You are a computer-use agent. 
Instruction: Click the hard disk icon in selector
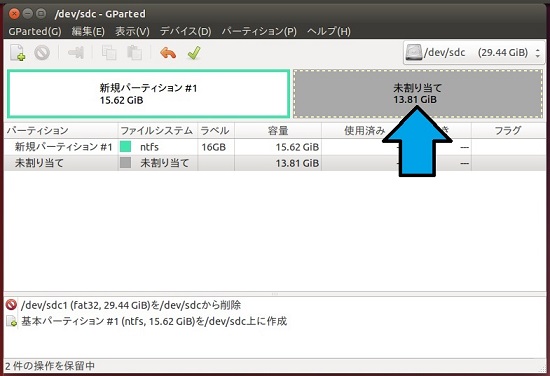414,53
